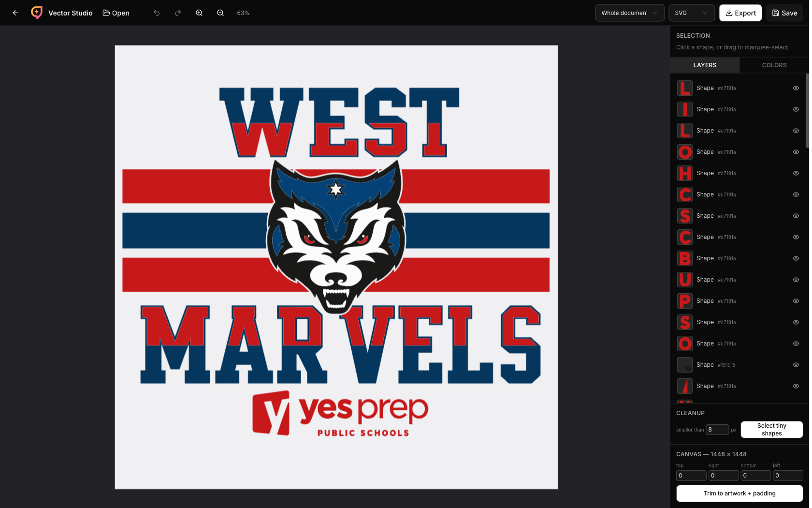Click the Vector Studio logo icon
The width and height of the screenshot is (812, 508).
pyautogui.click(x=37, y=13)
